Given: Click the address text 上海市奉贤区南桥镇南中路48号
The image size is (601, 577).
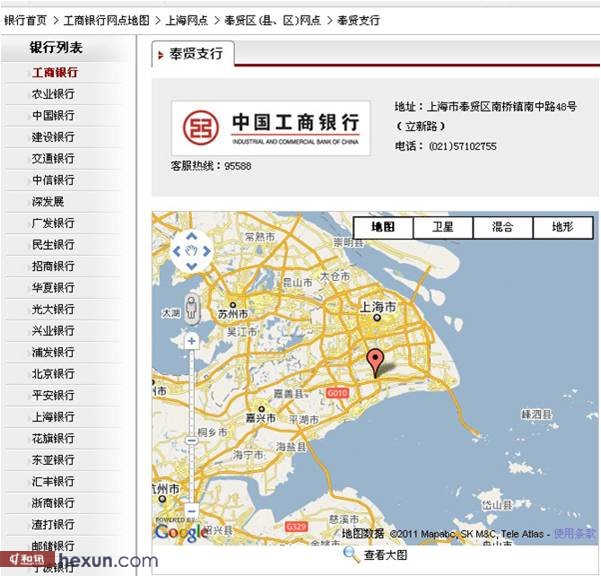Looking at the screenshot, I should (x=501, y=106).
